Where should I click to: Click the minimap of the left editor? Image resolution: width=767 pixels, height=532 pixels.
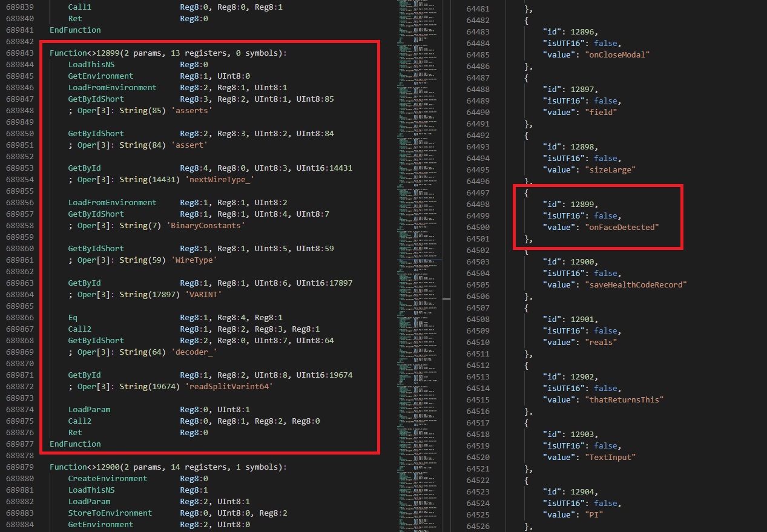coord(419,266)
